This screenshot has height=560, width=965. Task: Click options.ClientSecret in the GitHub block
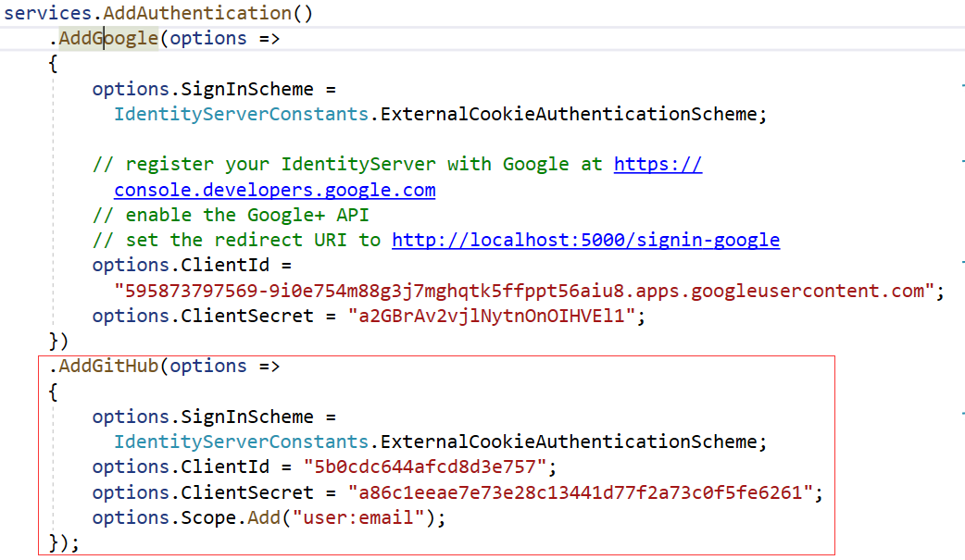(x=203, y=492)
